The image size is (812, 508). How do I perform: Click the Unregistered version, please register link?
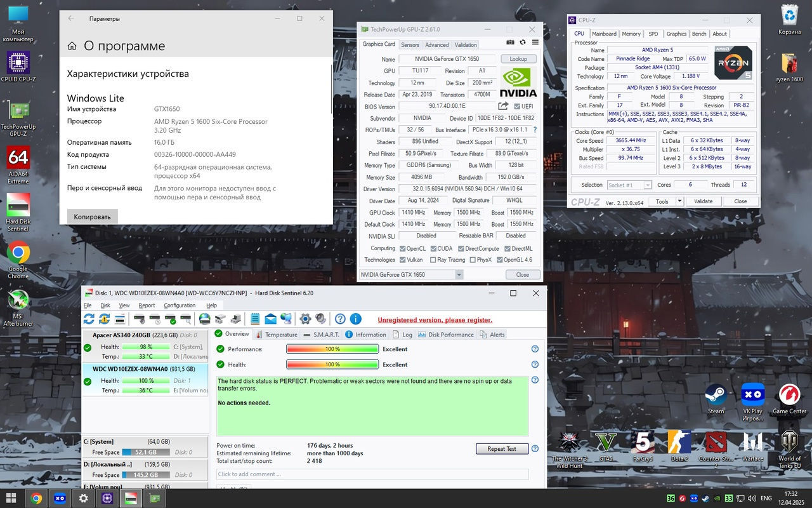tap(435, 320)
